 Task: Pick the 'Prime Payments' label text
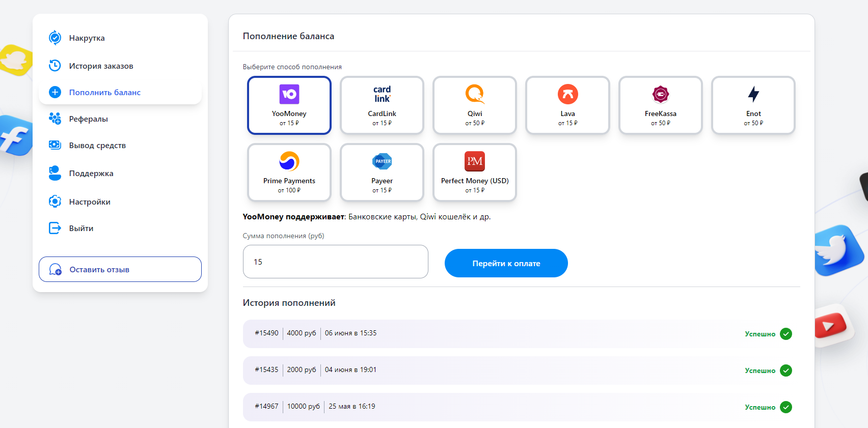tap(289, 181)
